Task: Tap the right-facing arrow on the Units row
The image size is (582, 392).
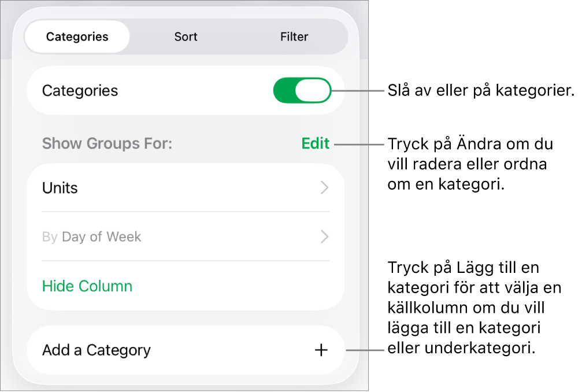Action: coord(324,187)
